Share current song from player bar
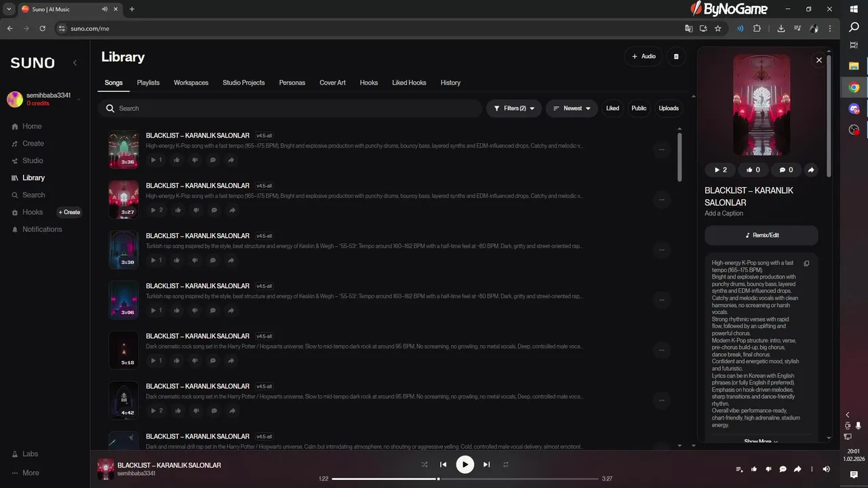 [x=797, y=469]
